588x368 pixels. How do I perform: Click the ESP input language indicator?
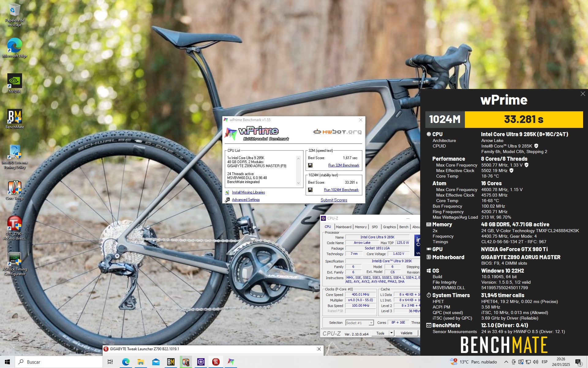545,362
